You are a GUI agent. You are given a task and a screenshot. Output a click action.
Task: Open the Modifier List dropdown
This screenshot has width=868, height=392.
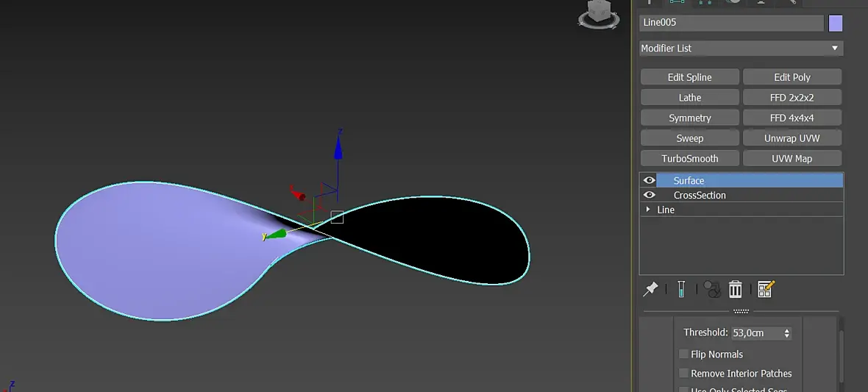pyautogui.click(x=741, y=48)
